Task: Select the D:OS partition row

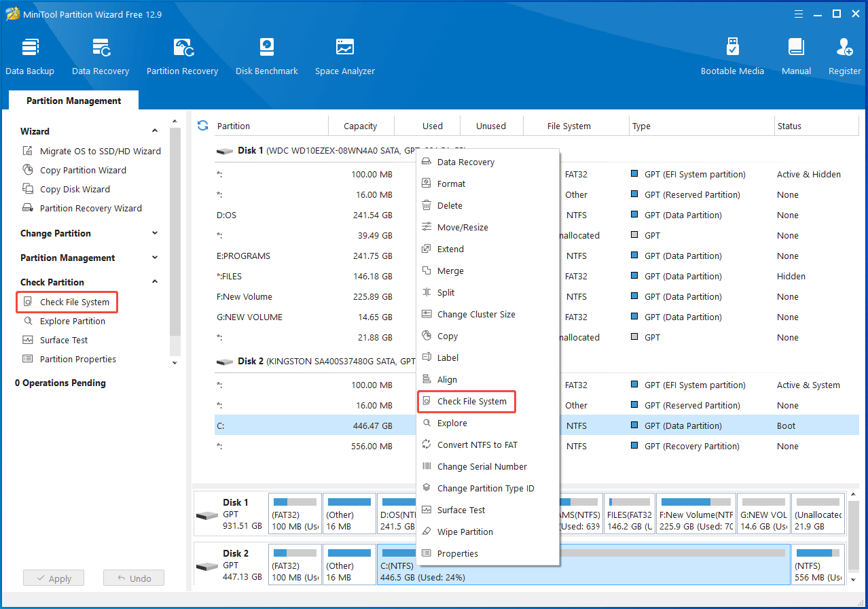Action: pos(537,215)
